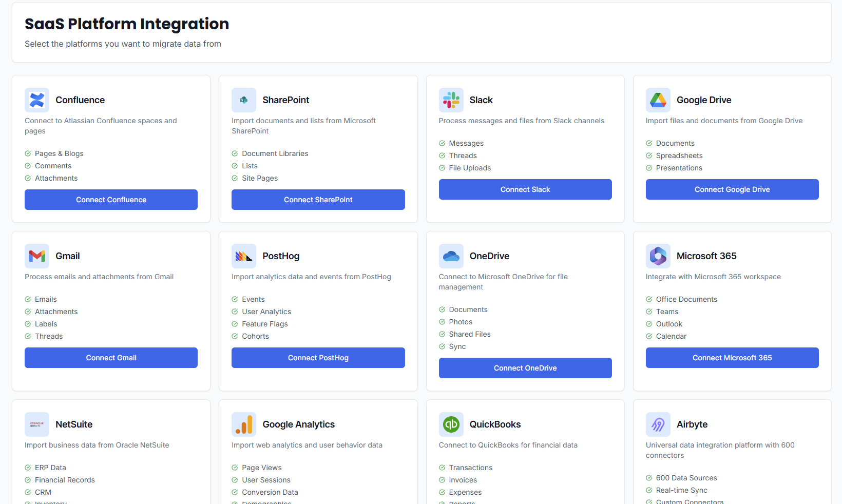Click Connect Slack button
The height and width of the screenshot is (504, 842).
tap(525, 189)
